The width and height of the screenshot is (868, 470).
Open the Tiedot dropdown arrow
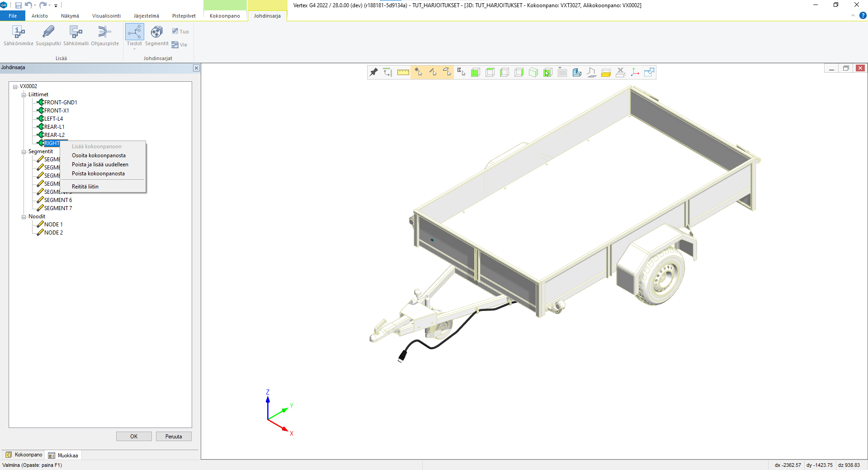pyautogui.click(x=134, y=49)
